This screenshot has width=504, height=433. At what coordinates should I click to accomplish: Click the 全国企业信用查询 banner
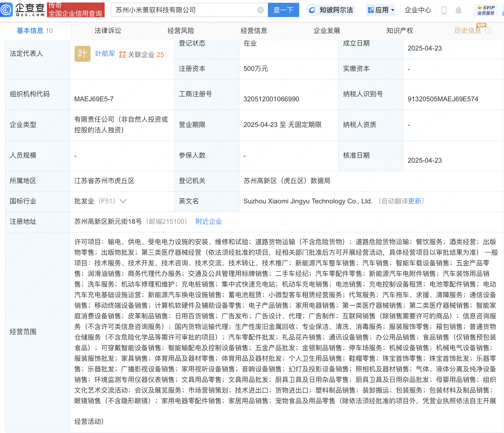76,10
